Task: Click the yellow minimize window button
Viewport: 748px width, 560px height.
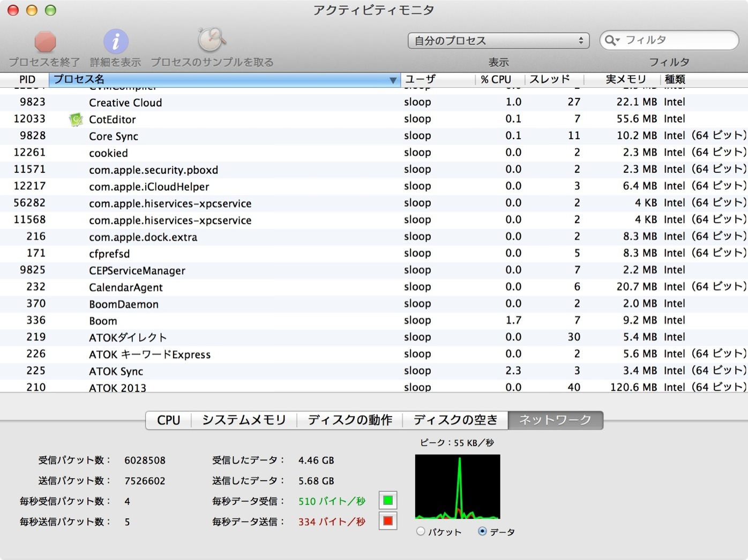Action: coord(32,10)
